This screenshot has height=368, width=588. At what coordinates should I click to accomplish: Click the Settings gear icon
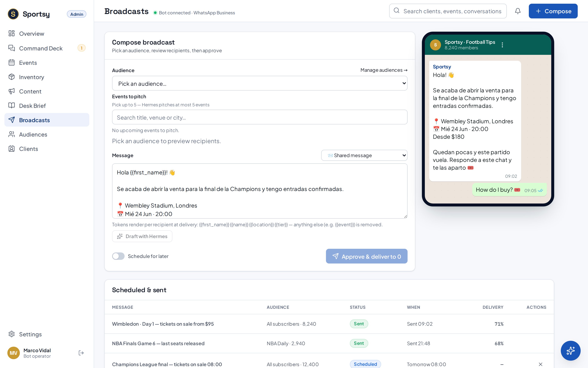coord(11,334)
